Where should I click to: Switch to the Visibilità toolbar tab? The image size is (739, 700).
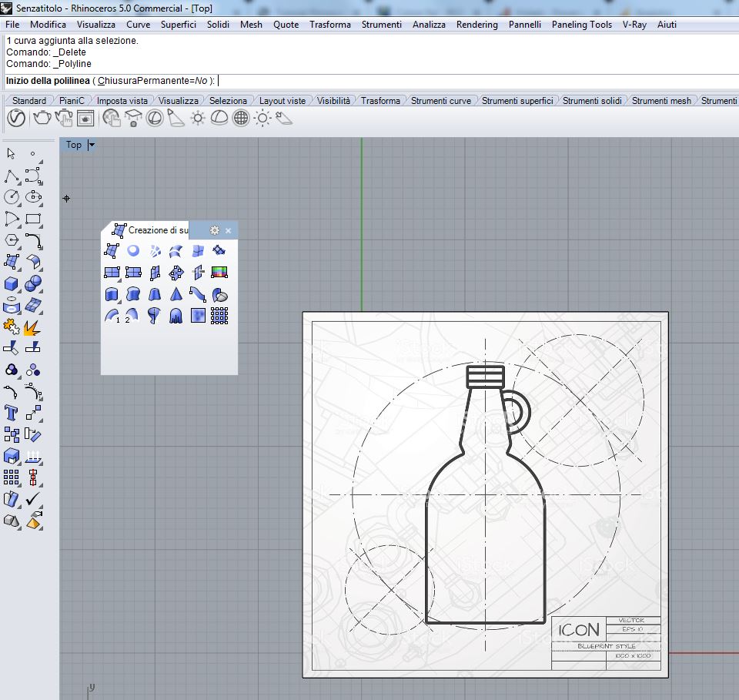pos(333,101)
